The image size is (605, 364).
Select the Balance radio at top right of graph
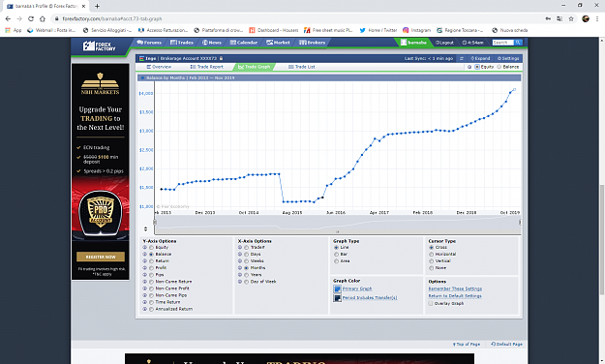[499, 67]
